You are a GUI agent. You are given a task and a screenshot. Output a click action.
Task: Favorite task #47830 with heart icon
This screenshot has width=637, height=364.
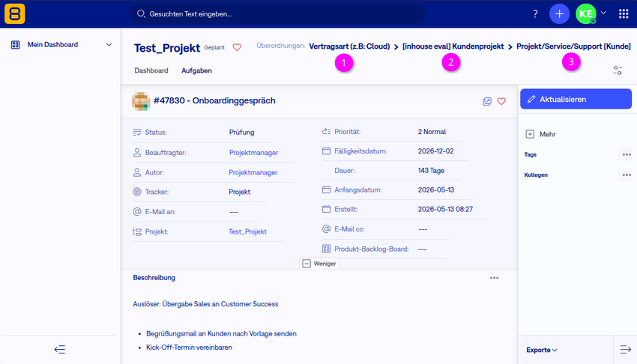tap(501, 101)
